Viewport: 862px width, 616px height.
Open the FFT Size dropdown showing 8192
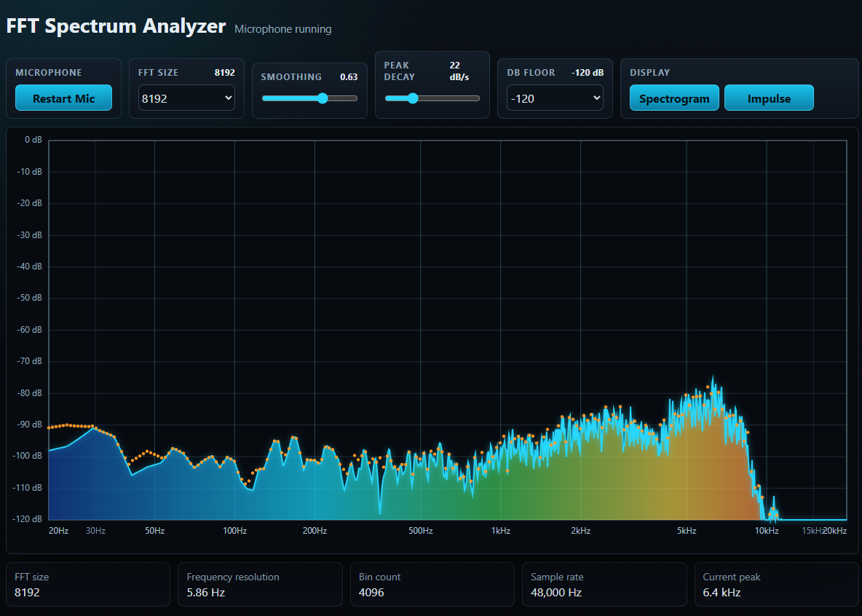tap(186, 98)
